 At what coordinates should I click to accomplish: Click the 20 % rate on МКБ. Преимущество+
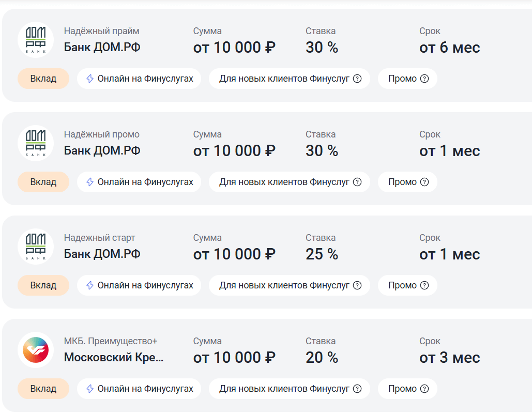click(x=322, y=358)
